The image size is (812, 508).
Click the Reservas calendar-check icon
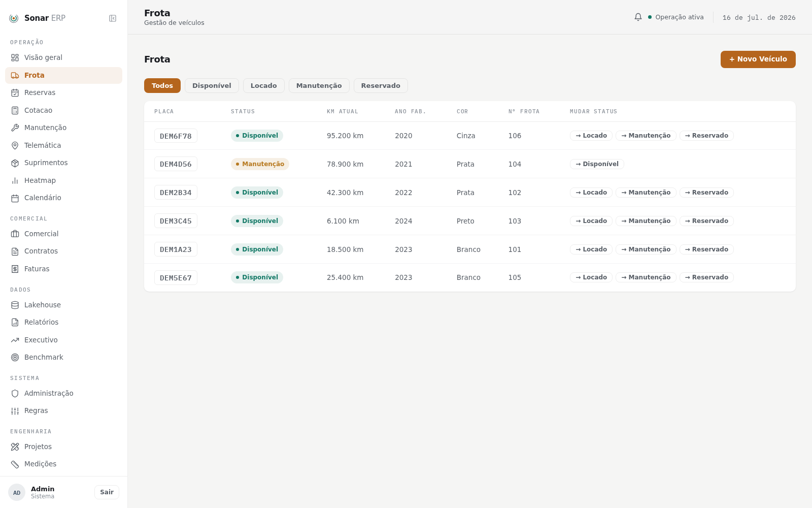(x=15, y=93)
